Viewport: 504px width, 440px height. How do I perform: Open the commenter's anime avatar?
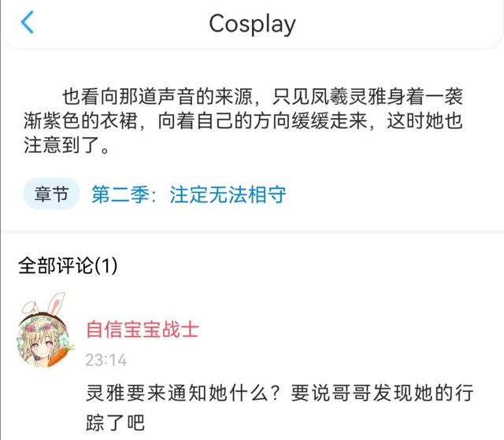43,340
